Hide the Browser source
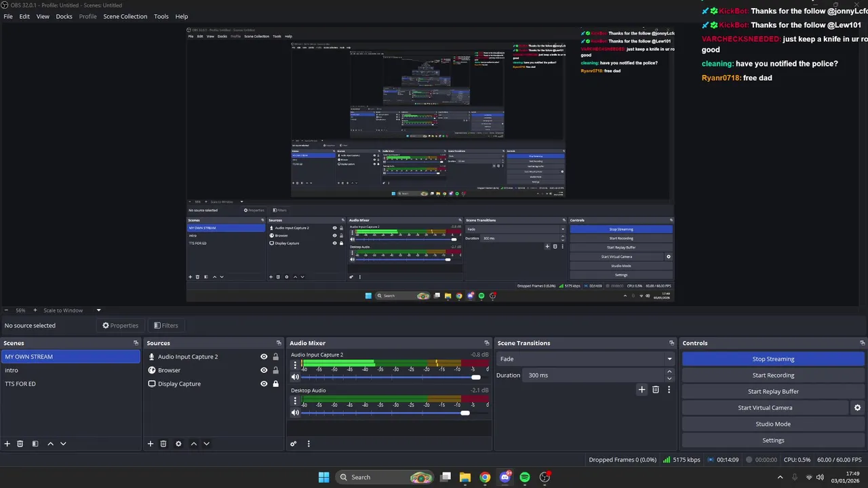This screenshot has width=868, height=488. pos(264,370)
